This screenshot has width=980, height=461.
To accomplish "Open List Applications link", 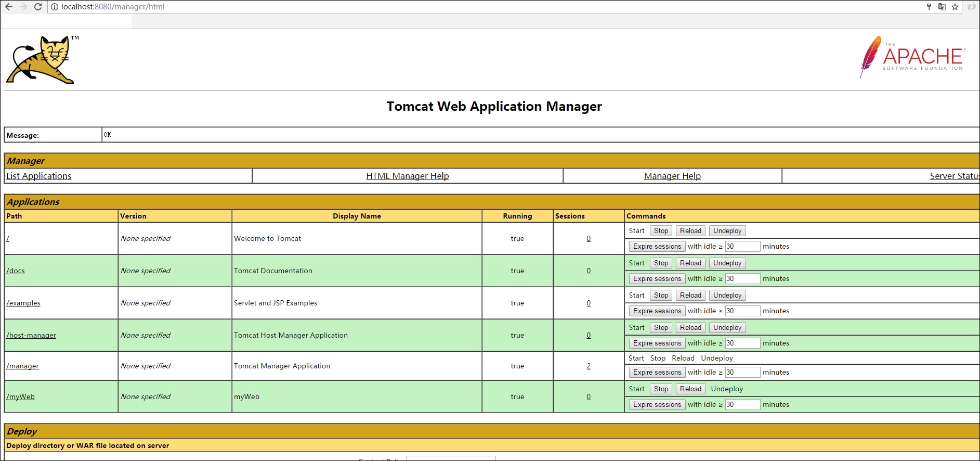I will 39,176.
